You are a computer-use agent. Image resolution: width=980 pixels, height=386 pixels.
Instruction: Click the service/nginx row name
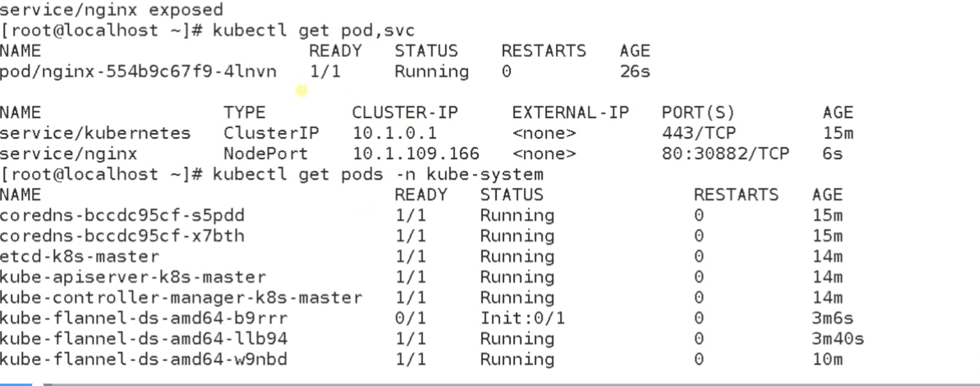click(68, 154)
